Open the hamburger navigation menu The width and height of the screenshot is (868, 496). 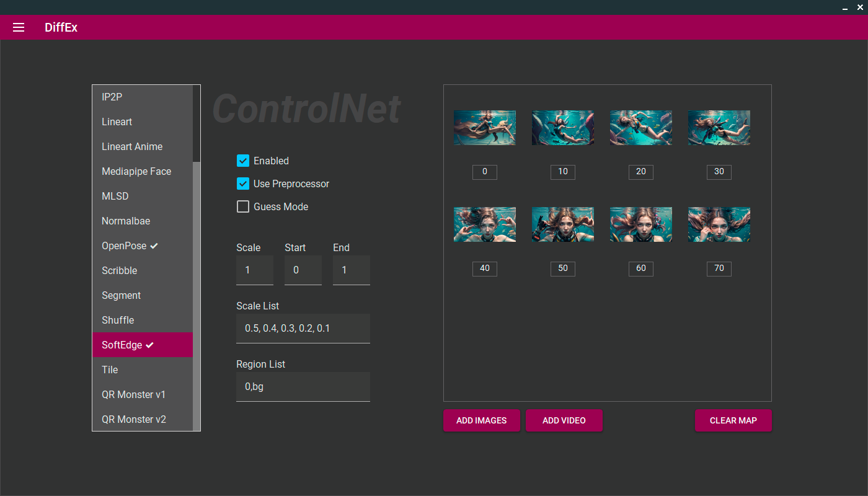tap(19, 27)
